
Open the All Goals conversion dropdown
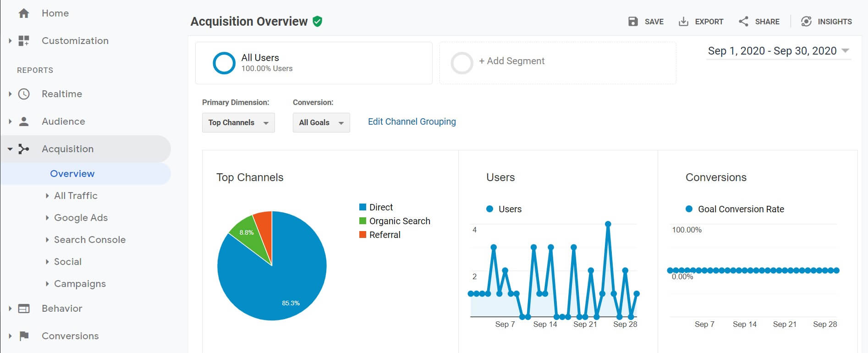pos(321,122)
